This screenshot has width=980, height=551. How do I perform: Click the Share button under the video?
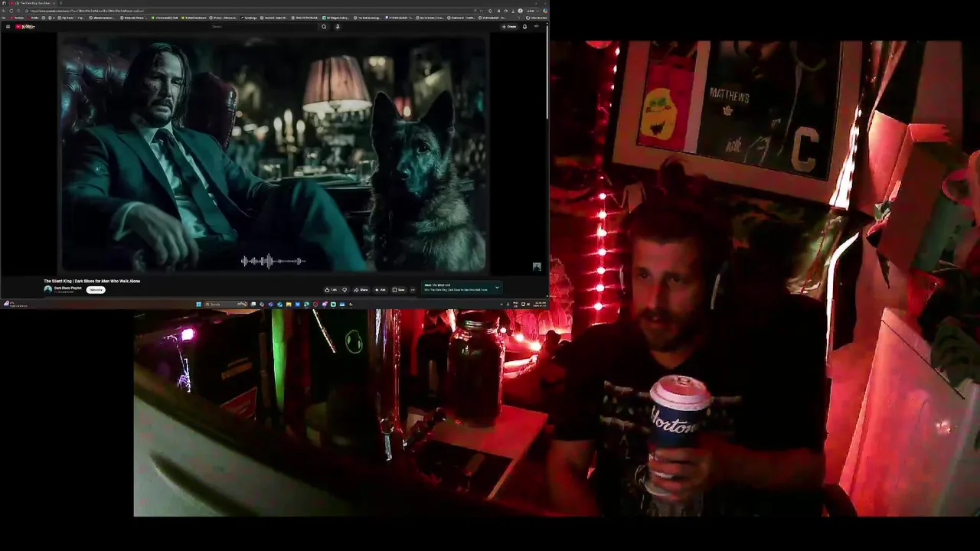(x=361, y=290)
